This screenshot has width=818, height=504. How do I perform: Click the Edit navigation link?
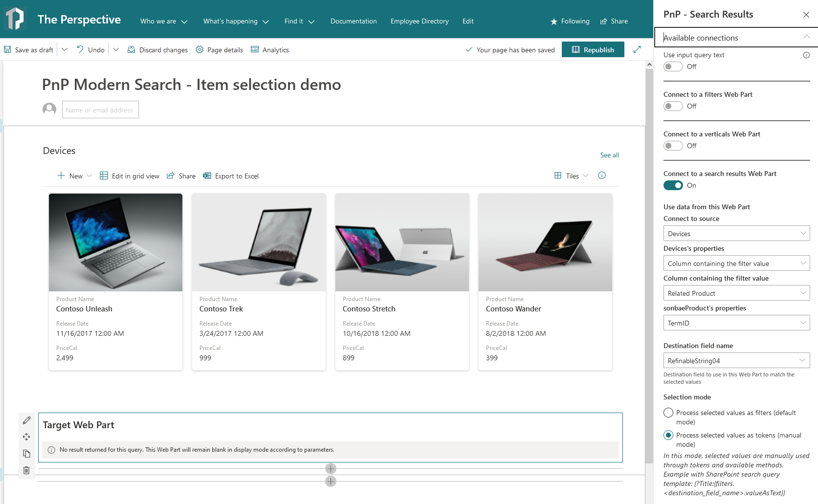tap(468, 21)
